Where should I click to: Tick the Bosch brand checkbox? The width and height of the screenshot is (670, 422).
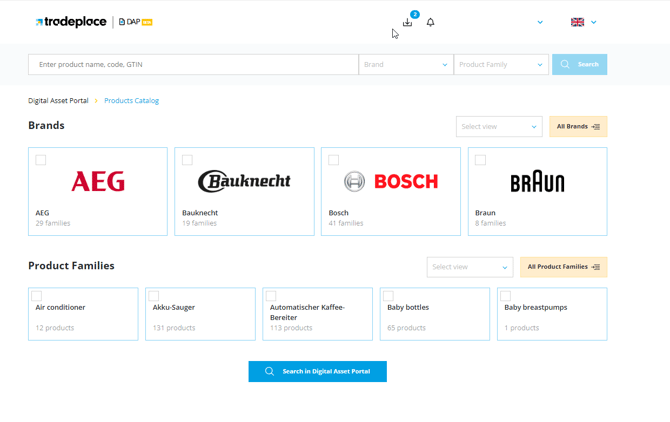pos(334,160)
